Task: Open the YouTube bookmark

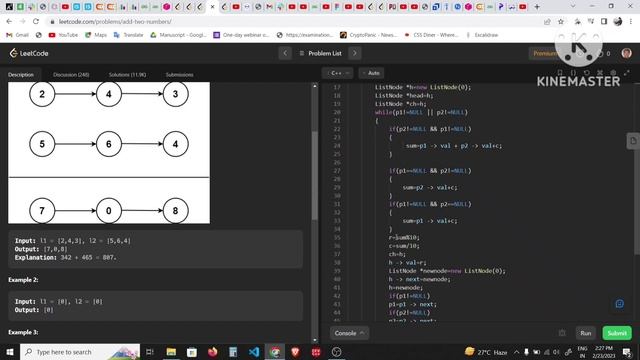Action: (63, 35)
